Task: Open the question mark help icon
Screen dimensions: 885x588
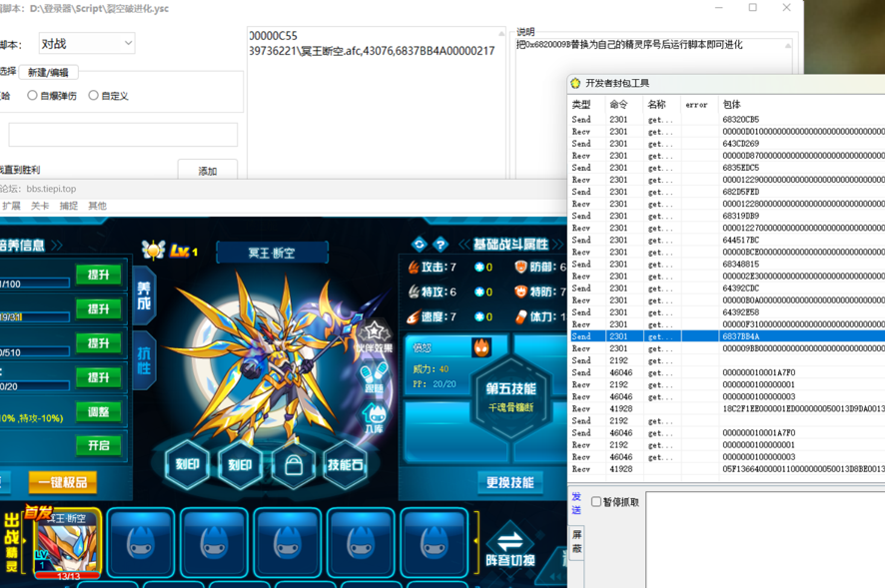Action: (x=441, y=245)
